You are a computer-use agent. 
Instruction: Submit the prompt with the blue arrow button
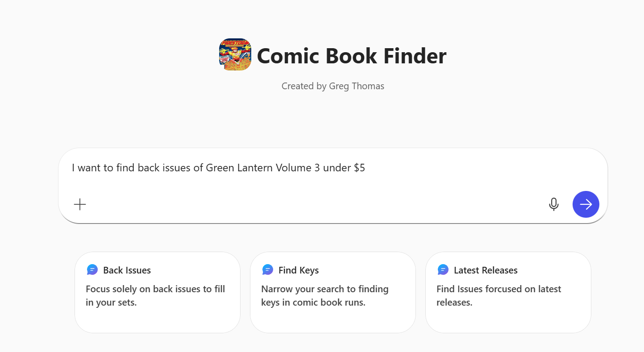(586, 204)
